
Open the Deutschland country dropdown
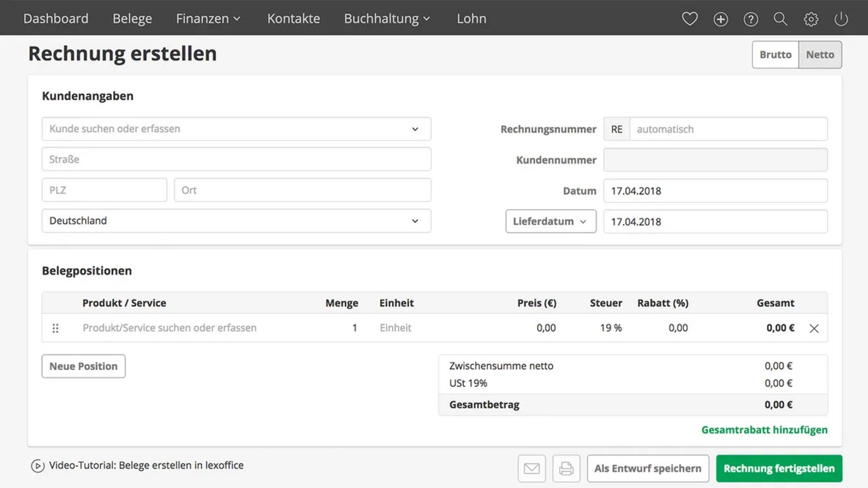(x=415, y=221)
